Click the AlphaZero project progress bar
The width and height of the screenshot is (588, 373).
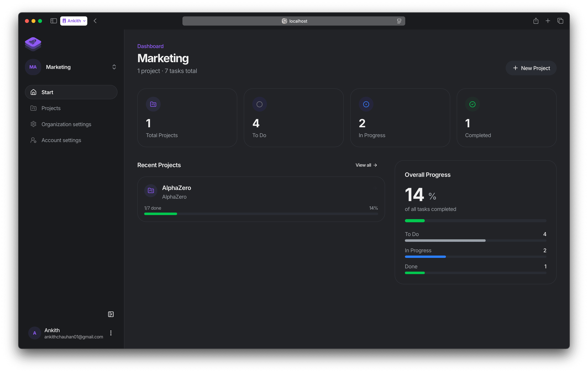[261, 214]
